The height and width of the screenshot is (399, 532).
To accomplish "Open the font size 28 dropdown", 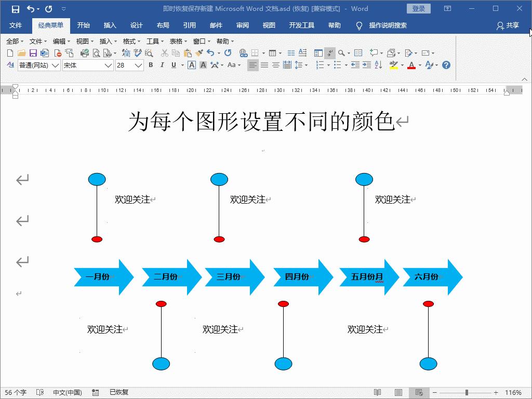I will point(138,65).
